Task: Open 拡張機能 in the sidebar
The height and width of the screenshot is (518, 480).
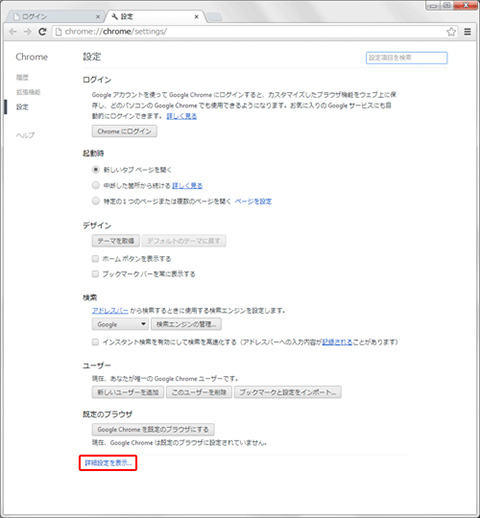Action: click(x=28, y=92)
